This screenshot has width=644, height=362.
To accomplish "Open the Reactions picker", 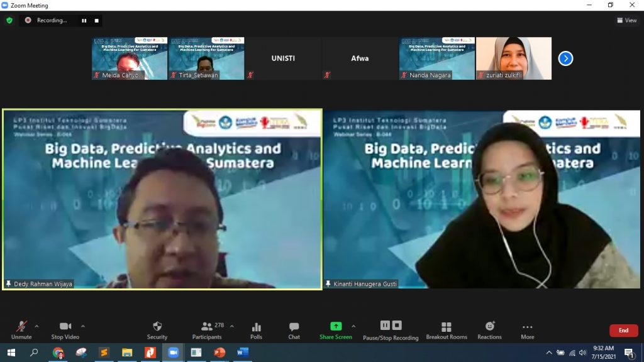I will [489, 331].
